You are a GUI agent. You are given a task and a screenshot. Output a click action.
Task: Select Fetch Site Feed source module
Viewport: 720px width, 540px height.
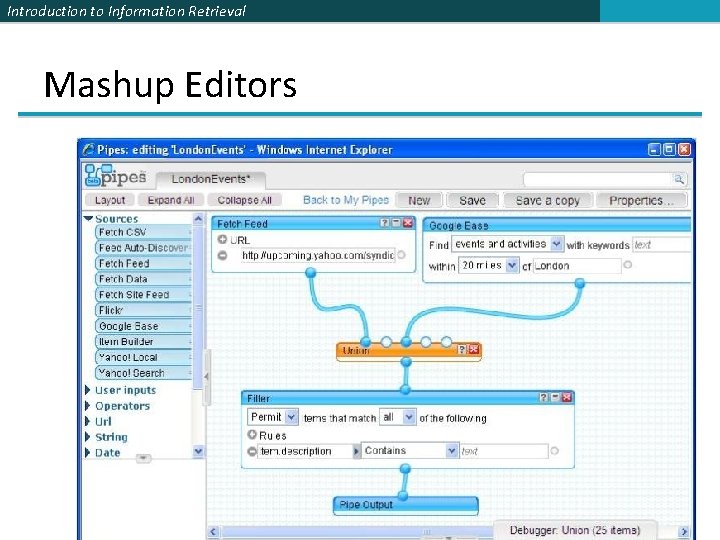(143, 294)
